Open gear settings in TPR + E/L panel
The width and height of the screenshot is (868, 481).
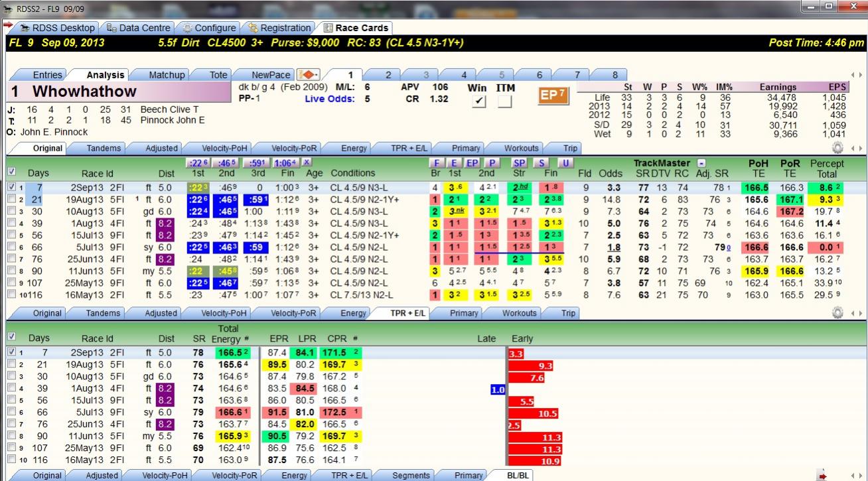click(x=837, y=312)
